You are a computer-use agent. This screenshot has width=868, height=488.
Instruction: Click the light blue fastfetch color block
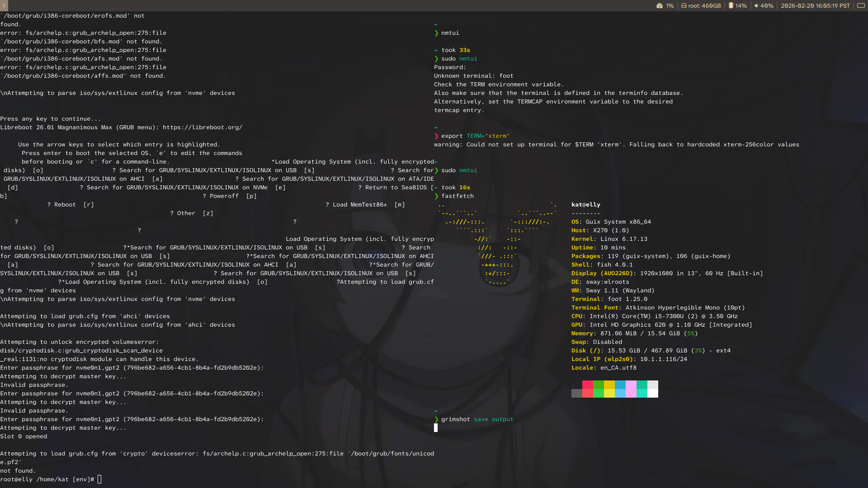point(620,393)
